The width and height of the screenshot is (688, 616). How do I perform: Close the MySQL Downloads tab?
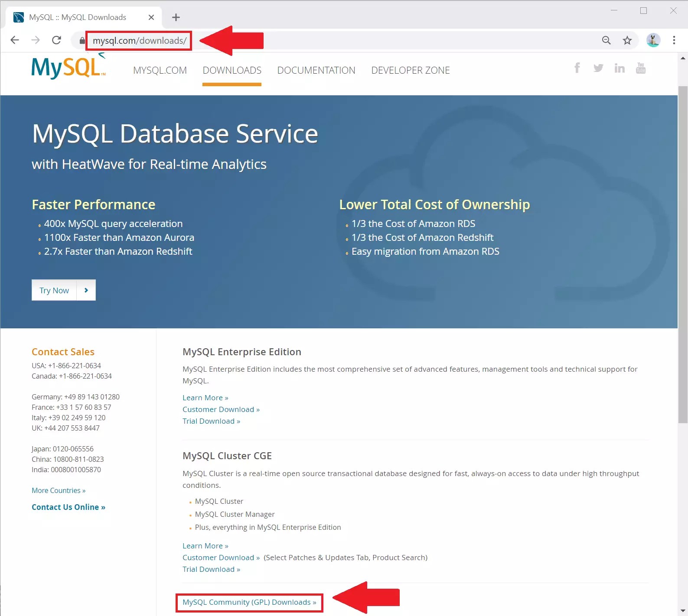point(151,17)
